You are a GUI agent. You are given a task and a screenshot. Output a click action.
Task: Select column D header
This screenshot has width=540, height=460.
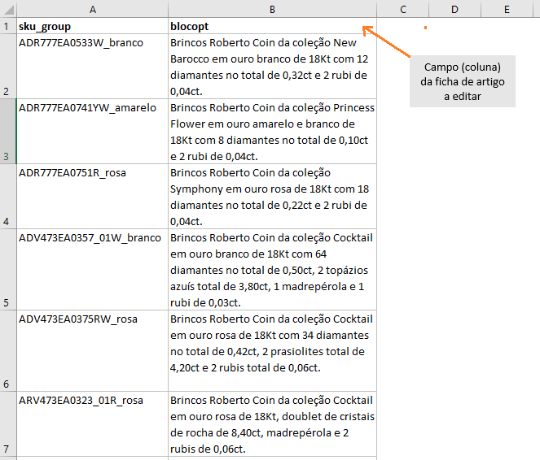[x=455, y=9]
